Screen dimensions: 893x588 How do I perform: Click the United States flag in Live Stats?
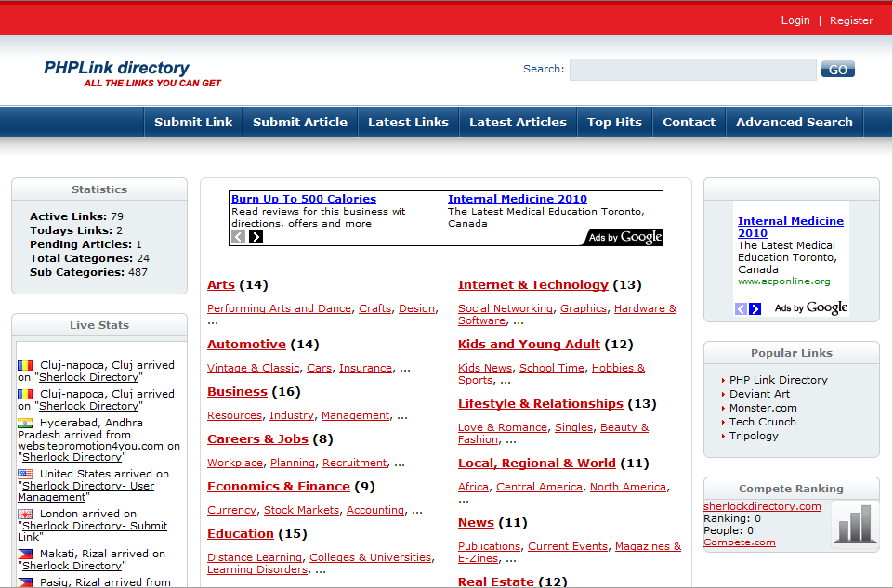25,474
